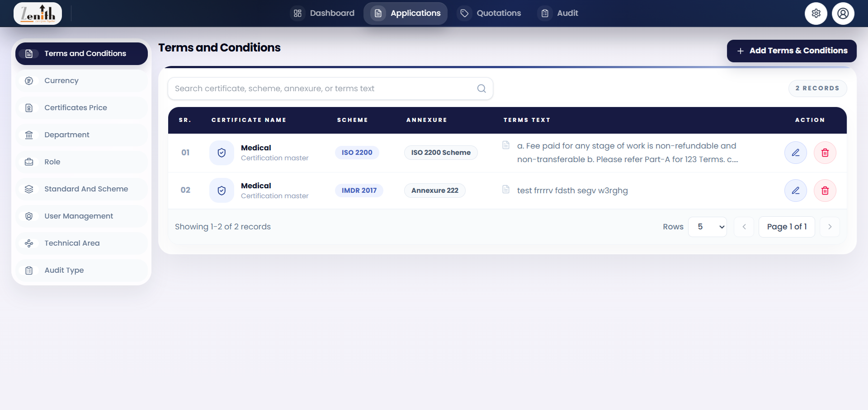The image size is (868, 410).
Task: Click Add Terms & Conditions button
Action: coord(792,51)
